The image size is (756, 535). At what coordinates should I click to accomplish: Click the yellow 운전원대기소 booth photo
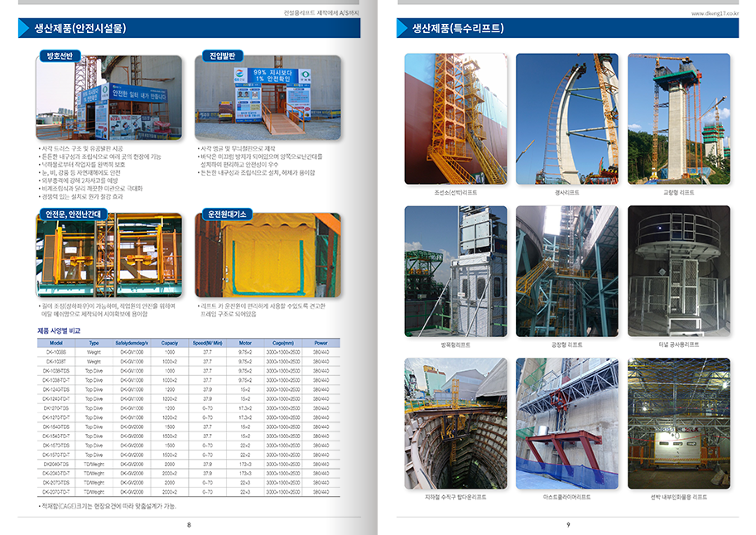[x=269, y=256]
